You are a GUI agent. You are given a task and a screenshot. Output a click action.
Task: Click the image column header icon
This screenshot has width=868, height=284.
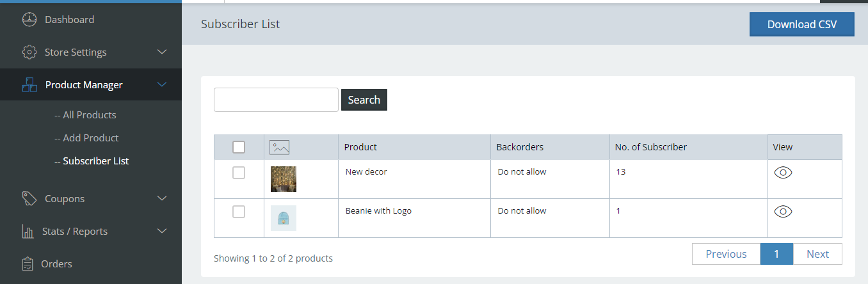tap(280, 148)
